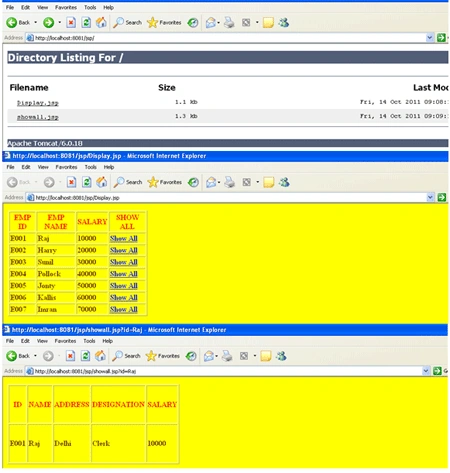
Task: Click Mail icon in top browser toolbar
Action: click(211, 23)
